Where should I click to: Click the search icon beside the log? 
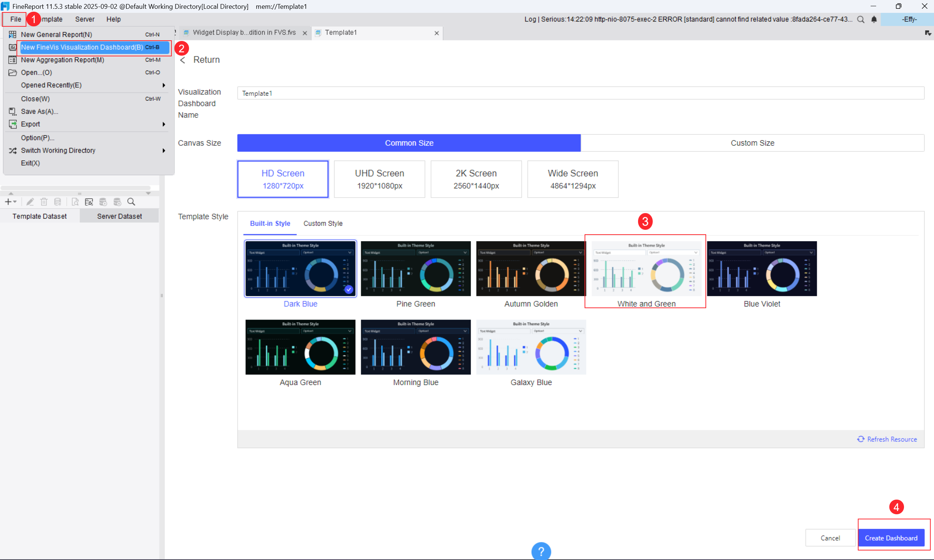coord(861,19)
